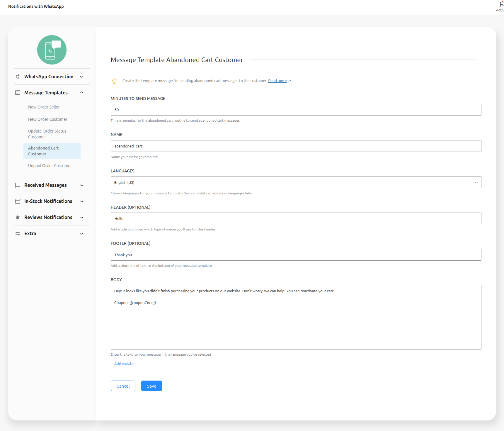This screenshot has width=504, height=431.
Task: Click the Message Templates sidebar icon
Action: click(x=18, y=93)
